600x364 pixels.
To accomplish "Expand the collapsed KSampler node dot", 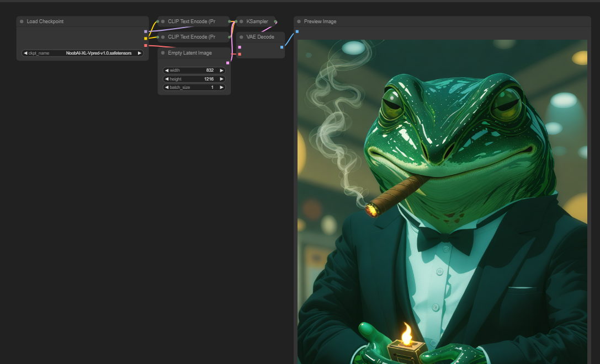I will click(x=241, y=22).
